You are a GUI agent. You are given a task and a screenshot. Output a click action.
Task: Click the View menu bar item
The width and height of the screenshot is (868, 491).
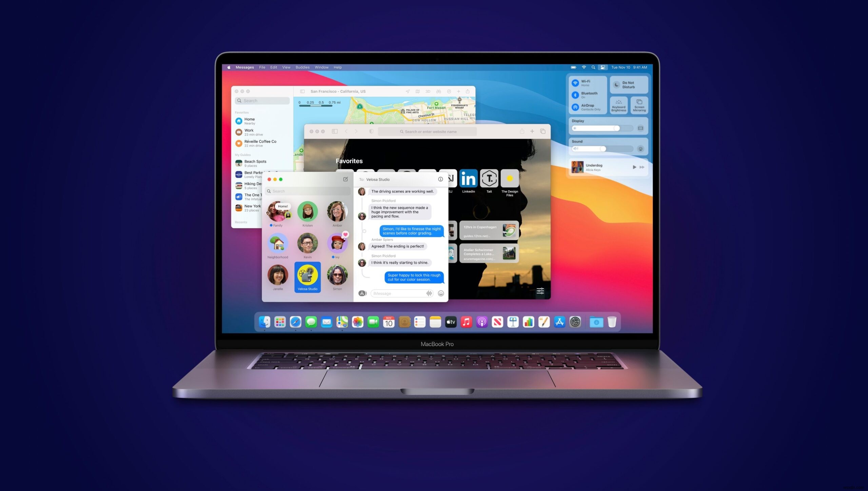pos(285,67)
